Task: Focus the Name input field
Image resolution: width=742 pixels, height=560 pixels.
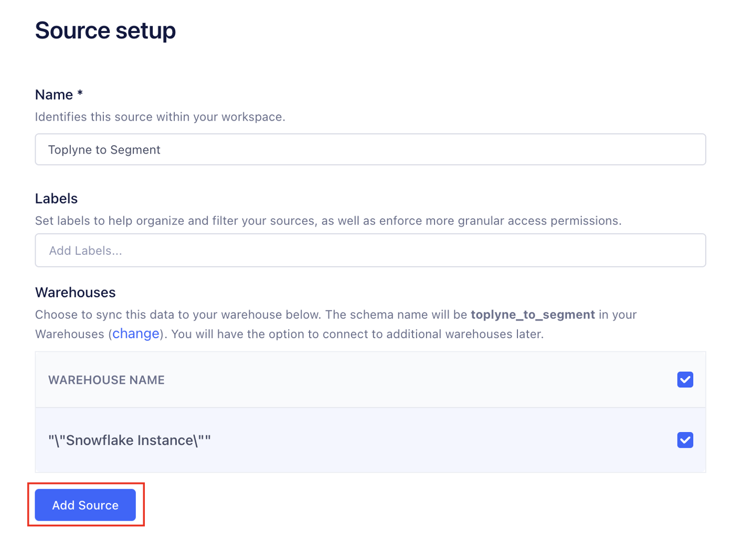Action: point(370,149)
